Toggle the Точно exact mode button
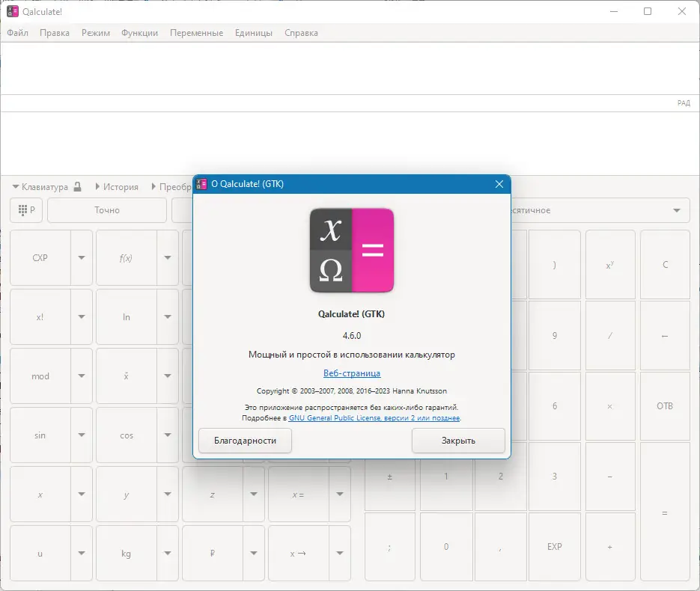The height and width of the screenshot is (591, 700). [x=107, y=210]
